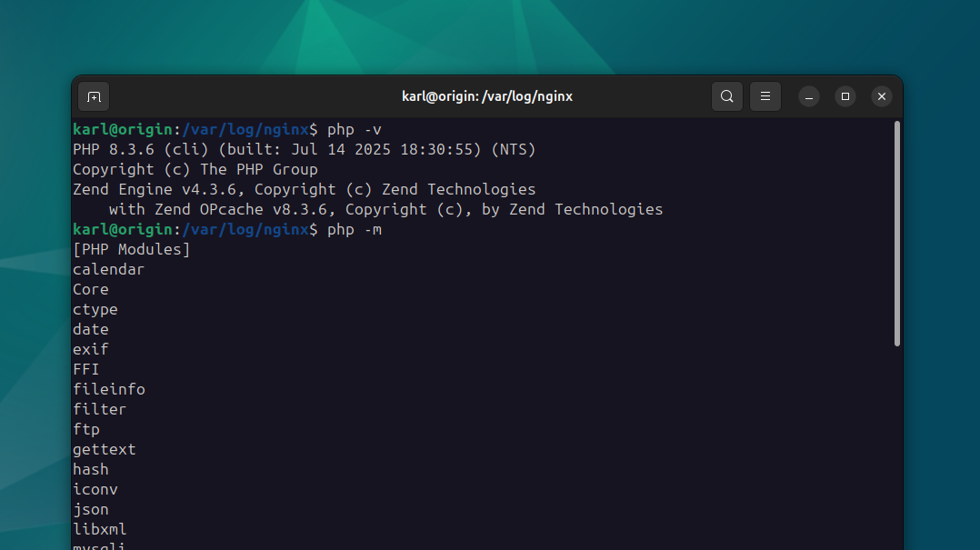Click 'Copyright (c) The PHP Group' line
The width and height of the screenshot is (980, 550).
[x=195, y=169]
